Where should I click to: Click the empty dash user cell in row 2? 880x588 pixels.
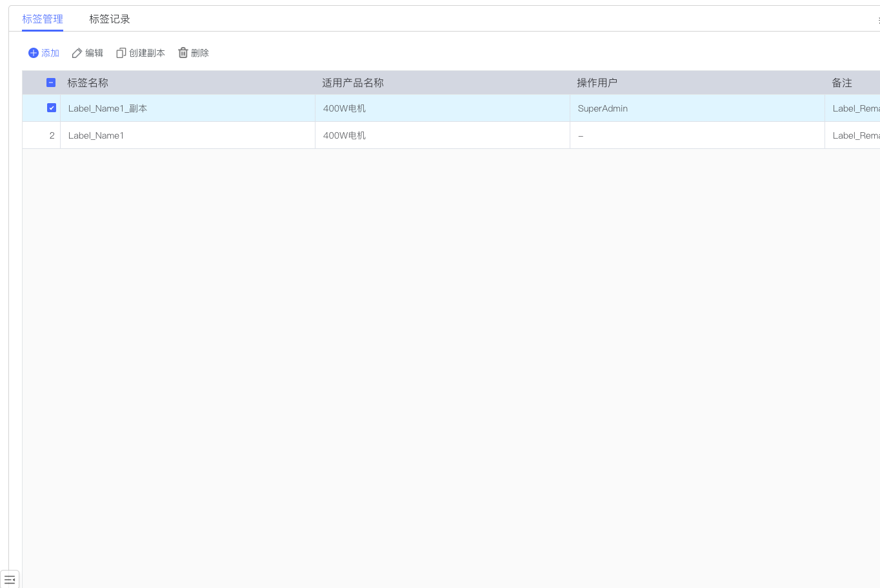point(581,135)
